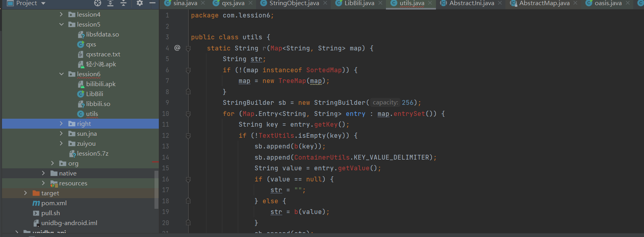Image resolution: width=644 pixels, height=237 pixels.
Task: Switch to qxs.java tab
Action: [233, 3]
